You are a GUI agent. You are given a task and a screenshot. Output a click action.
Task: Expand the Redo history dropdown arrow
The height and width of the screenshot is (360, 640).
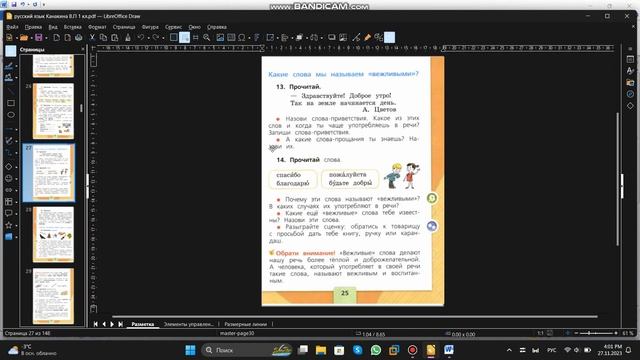[163, 38]
